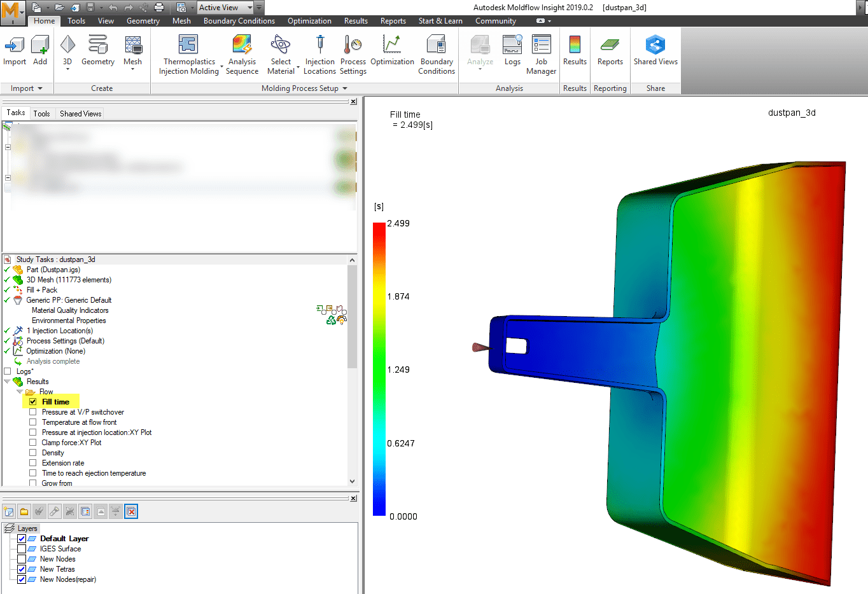Uncheck the Fill time result
Image resolution: width=868 pixels, height=594 pixels.
(32, 401)
